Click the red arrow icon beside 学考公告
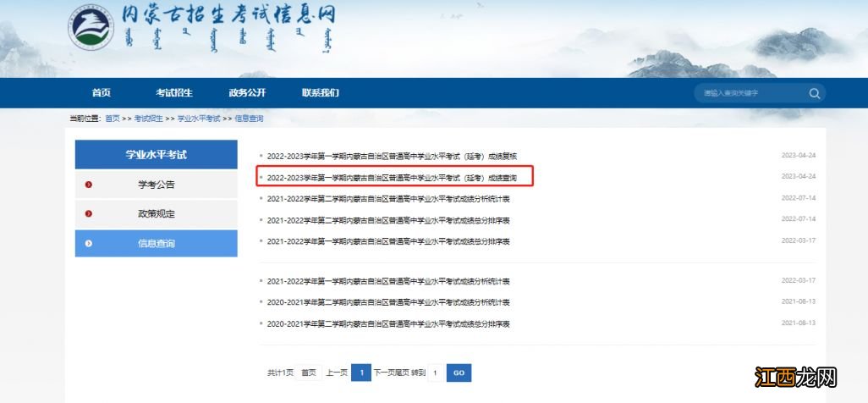This screenshot has height=403, width=868. tap(89, 185)
